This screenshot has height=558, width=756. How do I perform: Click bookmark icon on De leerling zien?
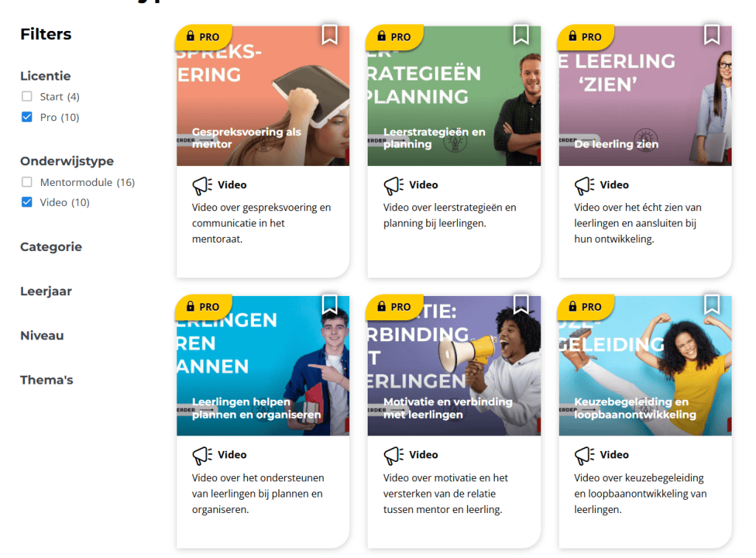(712, 34)
